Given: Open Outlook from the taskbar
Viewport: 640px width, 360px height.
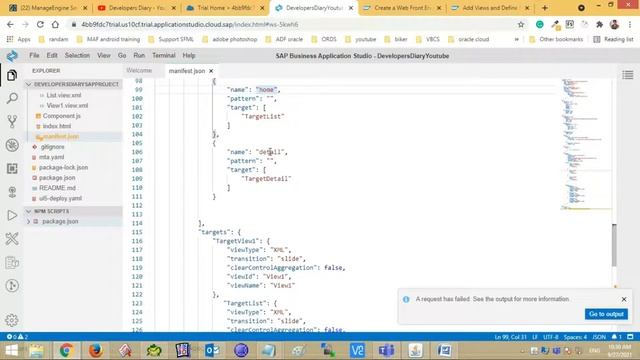Looking at the screenshot, I should point(212,350).
